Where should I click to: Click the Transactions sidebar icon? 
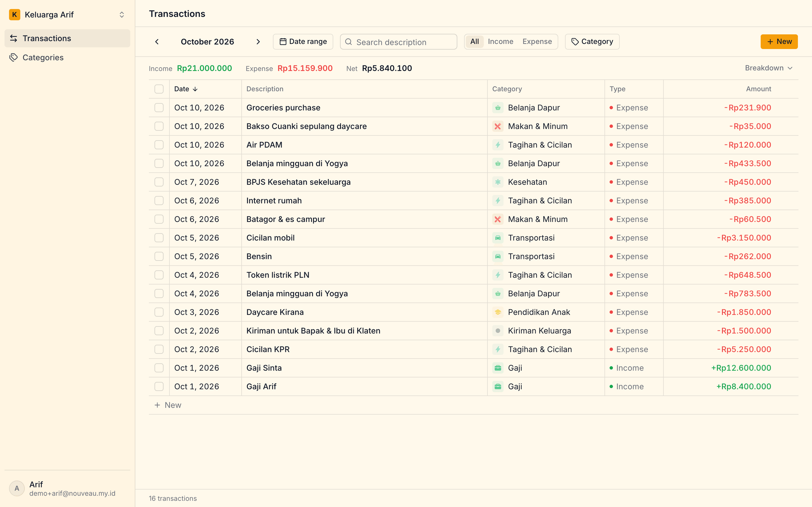[x=14, y=38]
